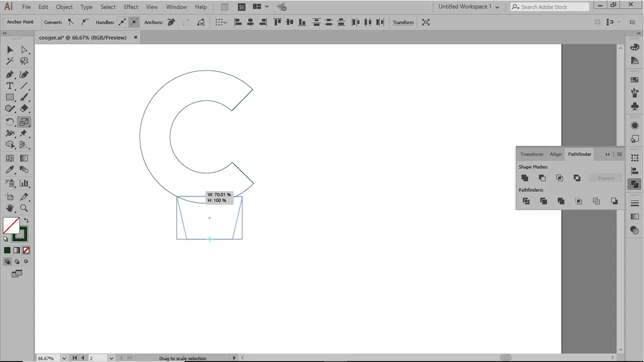644x362 pixels.
Task: Click horizontal align left in control bar
Action: click(238, 22)
